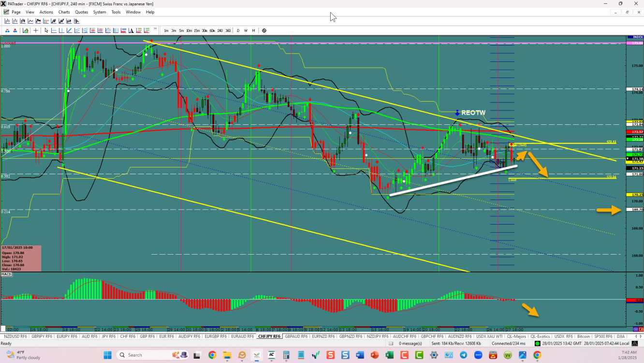Image resolution: width=644 pixels, height=363 pixels.
Task: Open the Help menu
Action: [150, 12]
